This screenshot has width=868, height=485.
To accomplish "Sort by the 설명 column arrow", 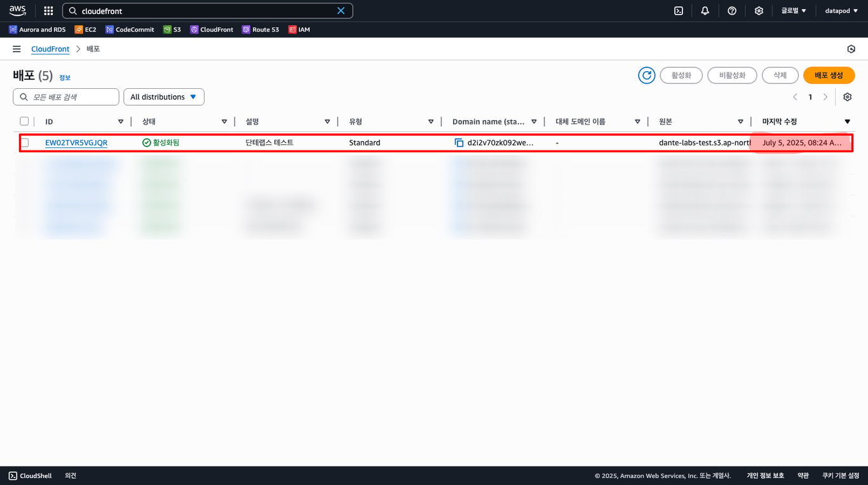I will click(327, 121).
